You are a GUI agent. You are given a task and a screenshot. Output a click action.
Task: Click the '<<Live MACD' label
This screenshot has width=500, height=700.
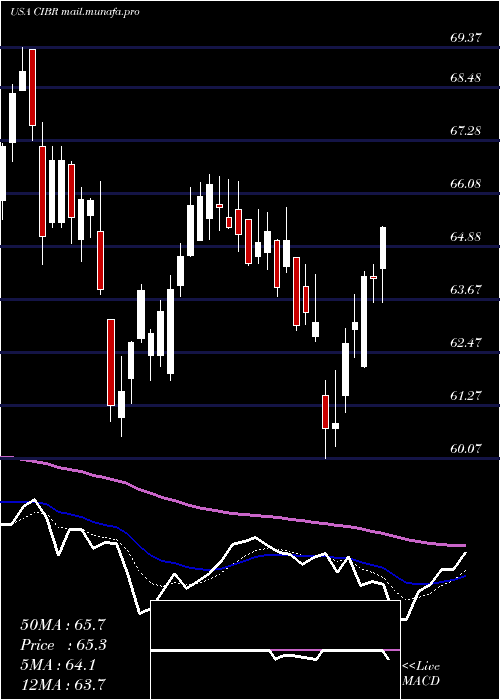(x=421, y=674)
